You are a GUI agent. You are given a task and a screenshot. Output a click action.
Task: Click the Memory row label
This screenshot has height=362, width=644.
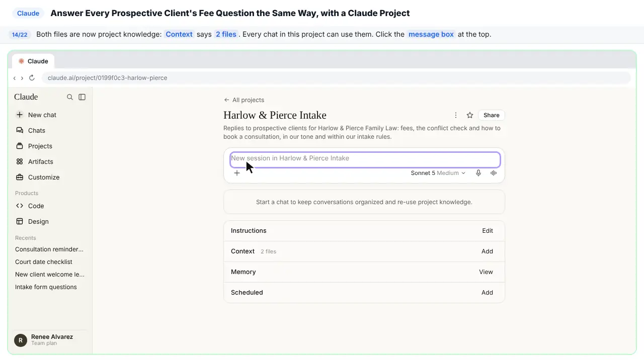(244, 272)
